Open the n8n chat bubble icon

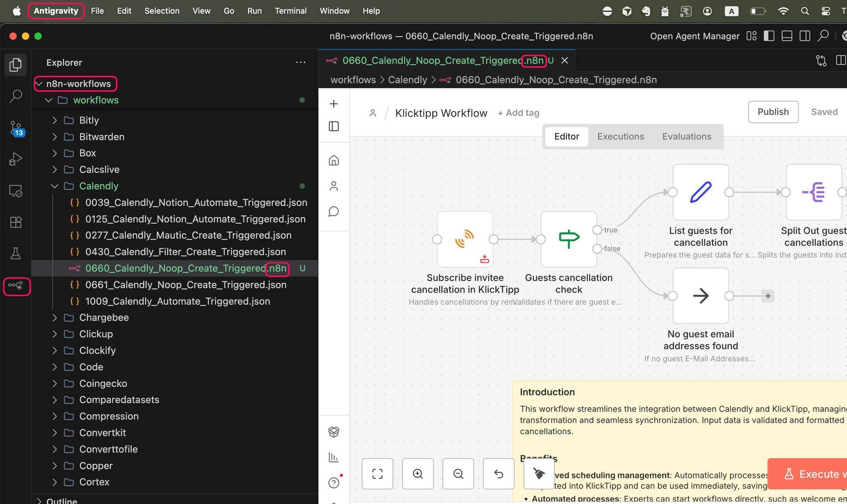coord(334,212)
